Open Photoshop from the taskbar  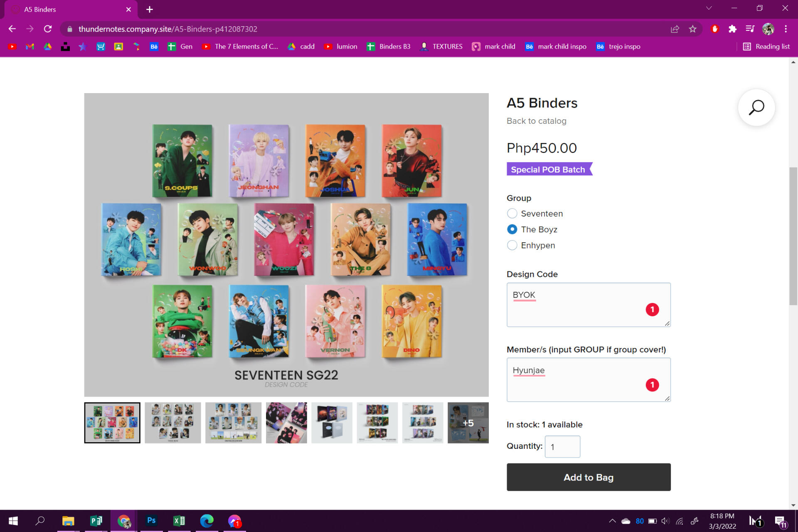point(151,521)
